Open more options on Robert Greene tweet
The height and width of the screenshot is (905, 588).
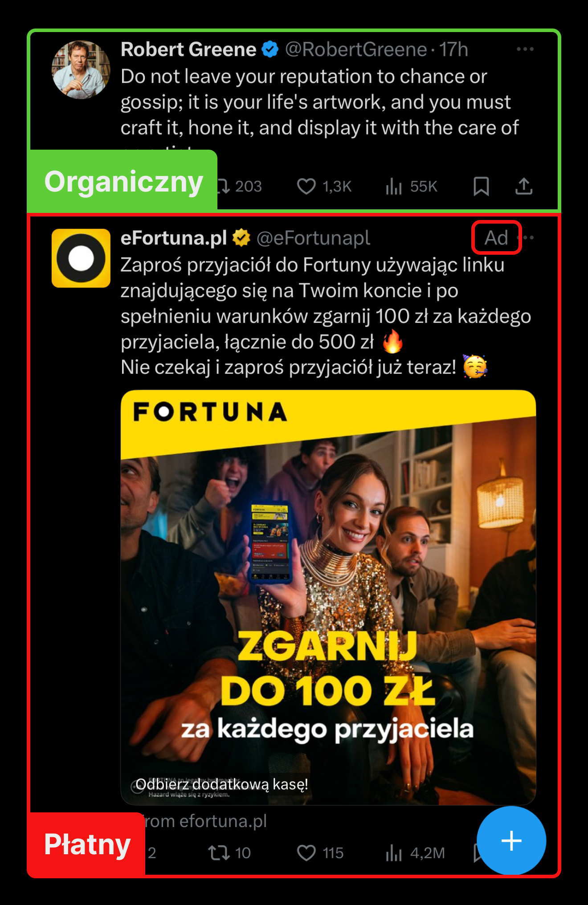pos(525,49)
